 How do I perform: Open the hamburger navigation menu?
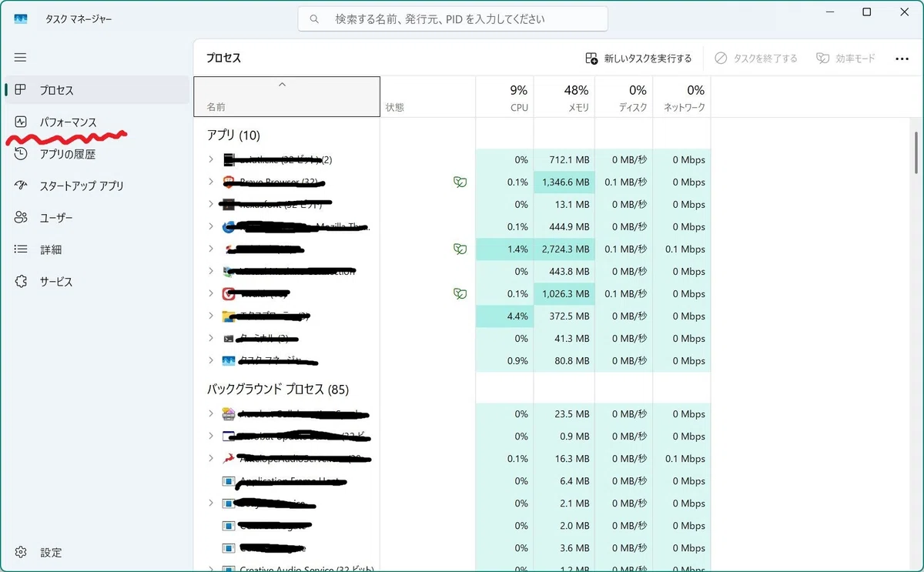21,58
